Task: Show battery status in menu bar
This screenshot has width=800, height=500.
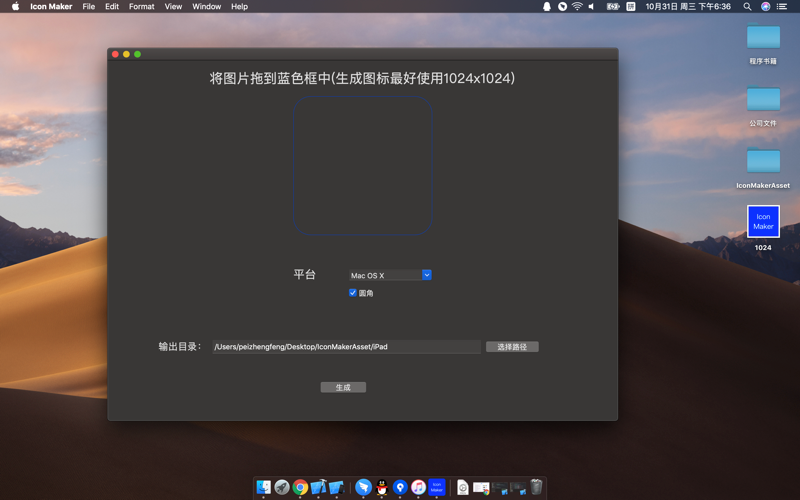Action: coord(613,7)
